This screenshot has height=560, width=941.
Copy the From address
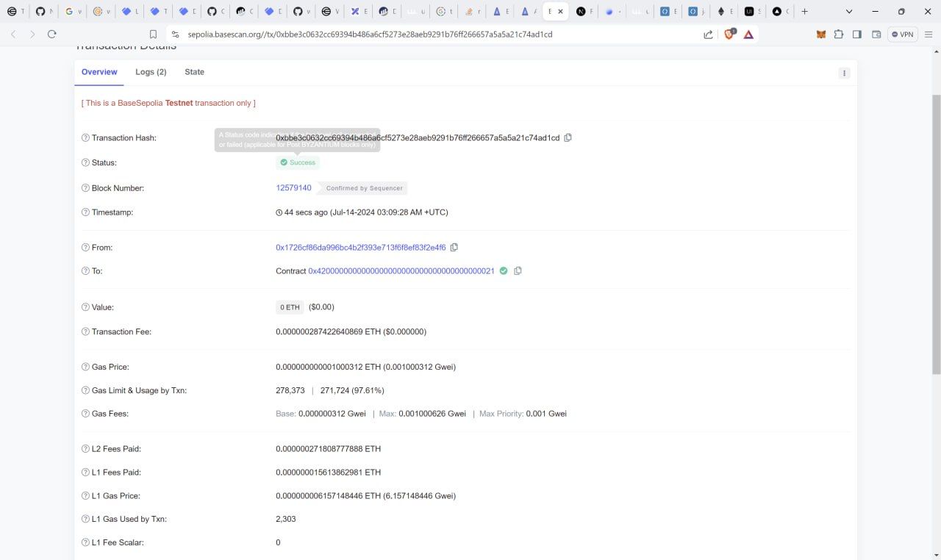pyautogui.click(x=454, y=248)
